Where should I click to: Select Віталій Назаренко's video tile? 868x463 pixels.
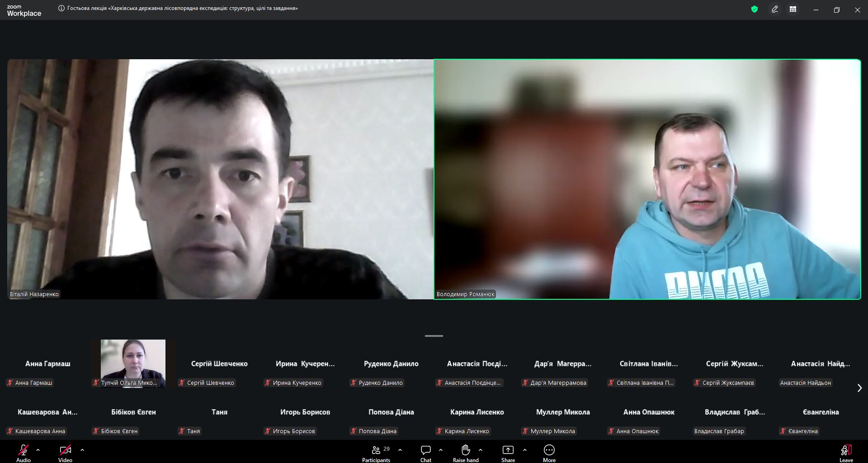click(220, 179)
